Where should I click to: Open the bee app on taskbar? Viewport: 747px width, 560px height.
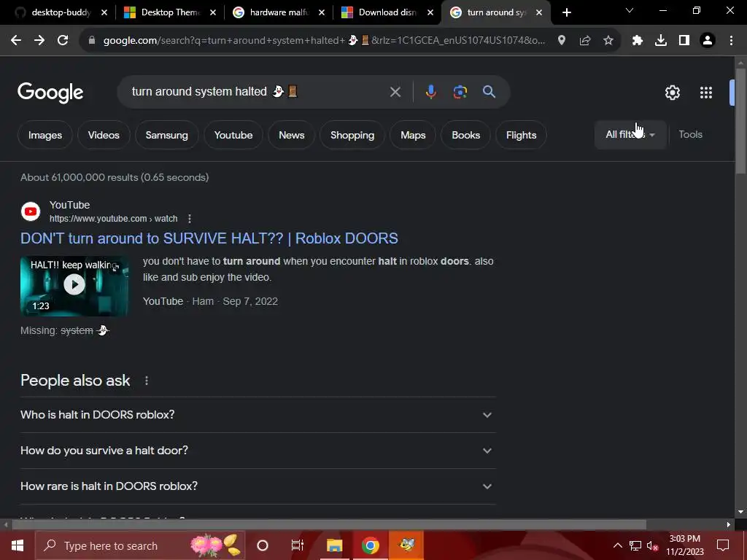pyautogui.click(x=406, y=545)
